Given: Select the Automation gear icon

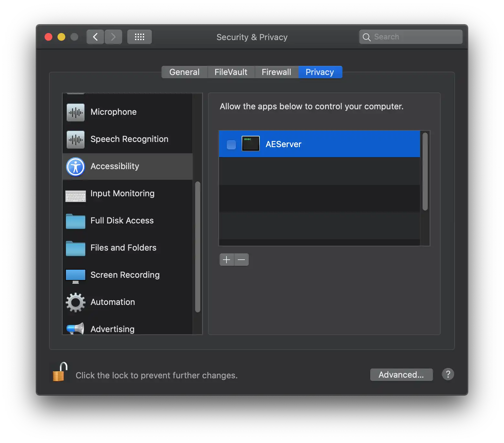Looking at the screenshot, I should click(x=75, y=302).
